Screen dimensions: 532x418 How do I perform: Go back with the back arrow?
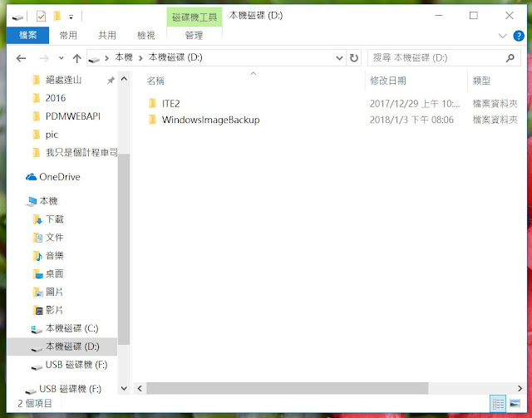pos(21,58)
